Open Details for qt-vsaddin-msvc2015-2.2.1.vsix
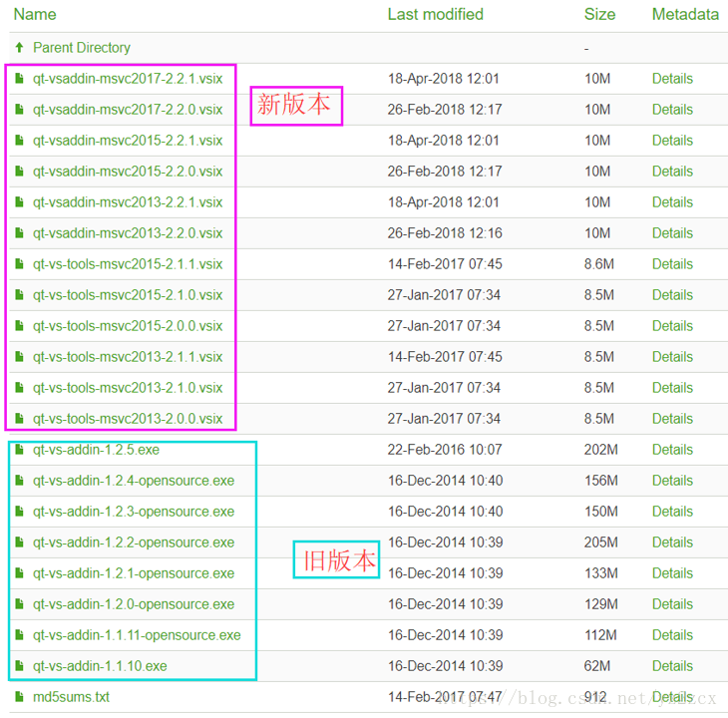Image resolution: width=728 pixels, height=718 pixels. 672,141
